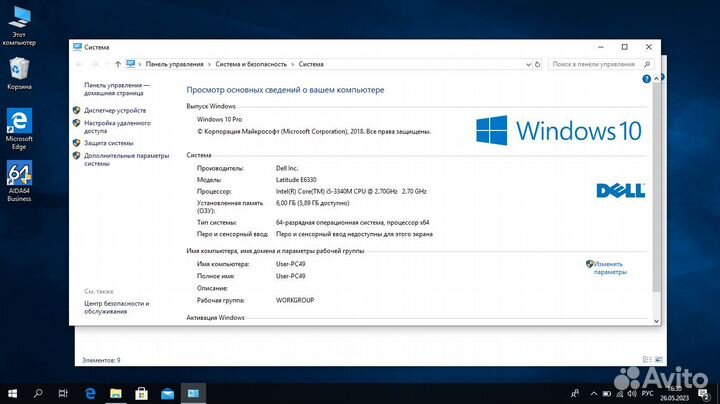This screenshot has width=720, height=404.
Task: Click the computer icon in address bar
Action: (131, 64)
